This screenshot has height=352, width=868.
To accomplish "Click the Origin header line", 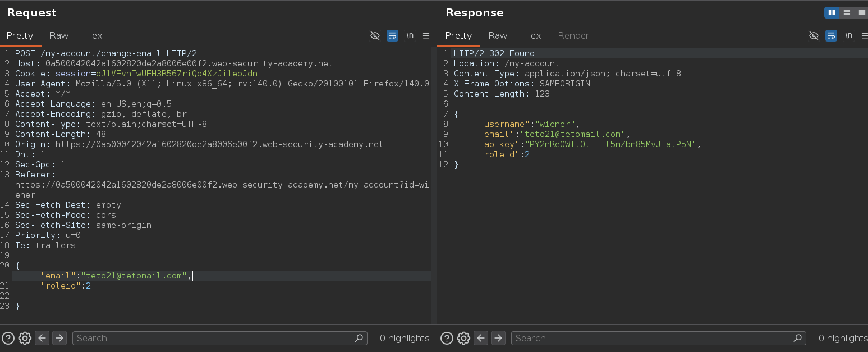I will coord(199,144).
